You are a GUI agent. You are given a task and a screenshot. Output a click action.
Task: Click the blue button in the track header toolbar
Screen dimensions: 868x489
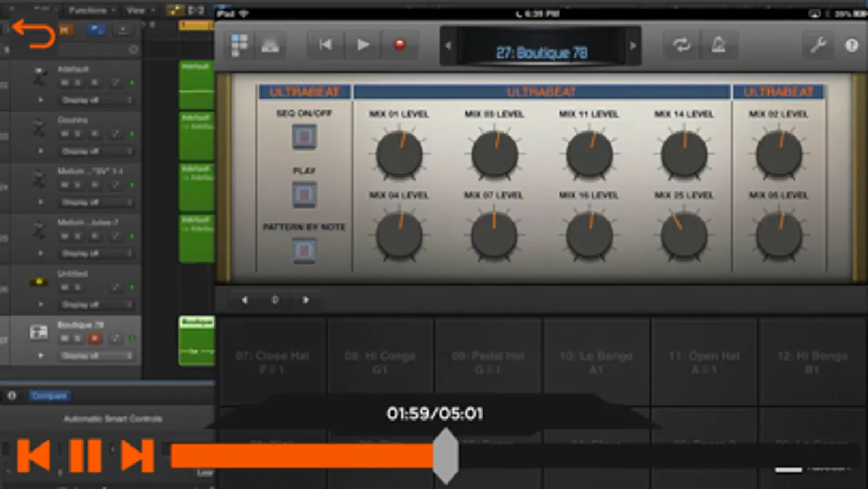[x=97, y=29]
